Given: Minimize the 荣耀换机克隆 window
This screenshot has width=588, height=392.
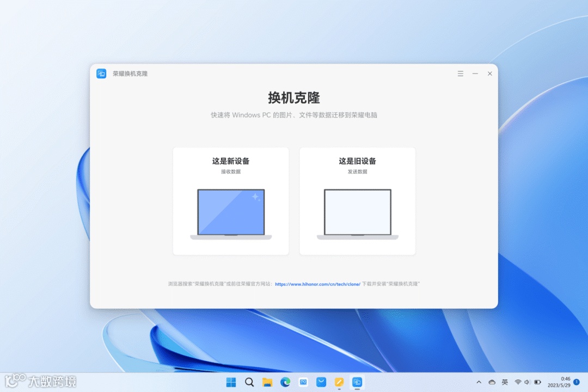Looking at the screenshot, I should (x=475, y=73).
